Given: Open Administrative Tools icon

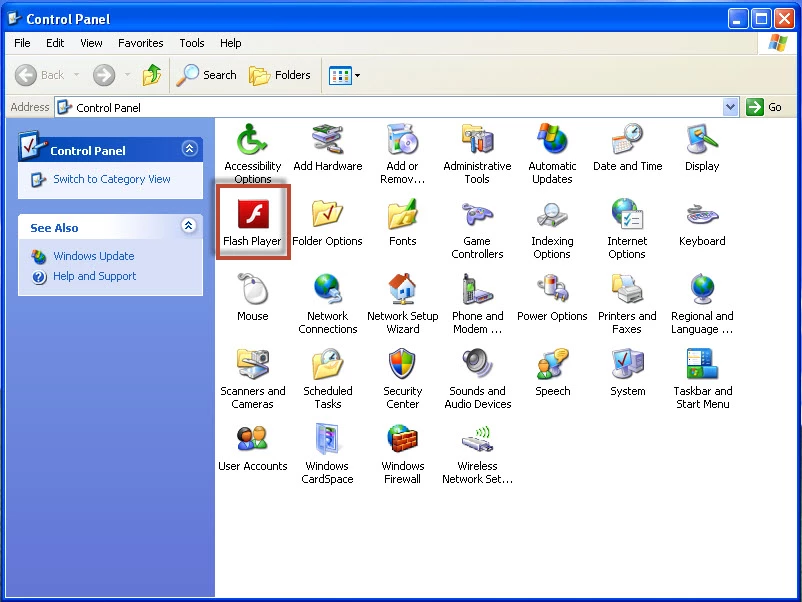Looking at the screenshot, I should click(x=477, y=139).
